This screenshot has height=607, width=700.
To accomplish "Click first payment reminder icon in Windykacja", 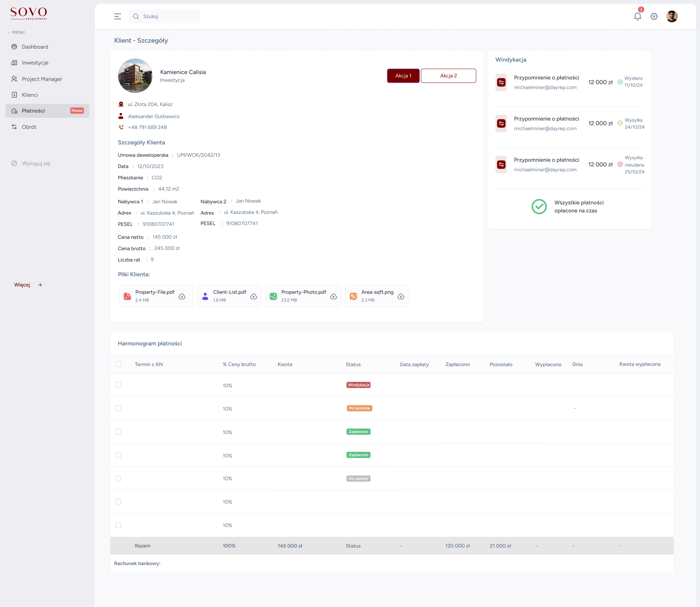I will click(501, 82).
